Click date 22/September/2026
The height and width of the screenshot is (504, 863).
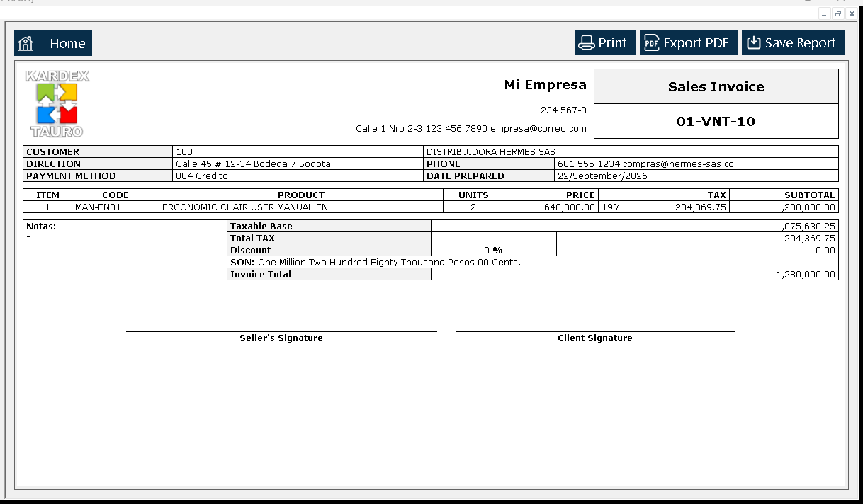[602, 176]
